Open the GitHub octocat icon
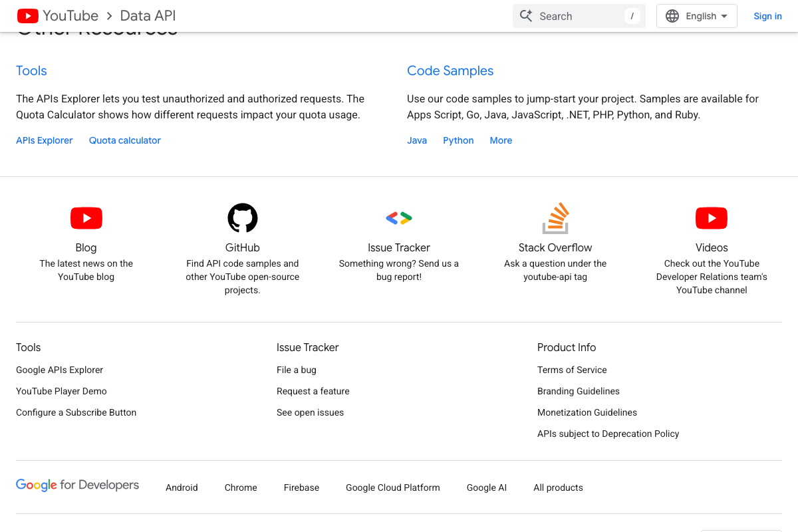Image resolution: width=798 pixels, height=532 pixels. pos(243,218)
